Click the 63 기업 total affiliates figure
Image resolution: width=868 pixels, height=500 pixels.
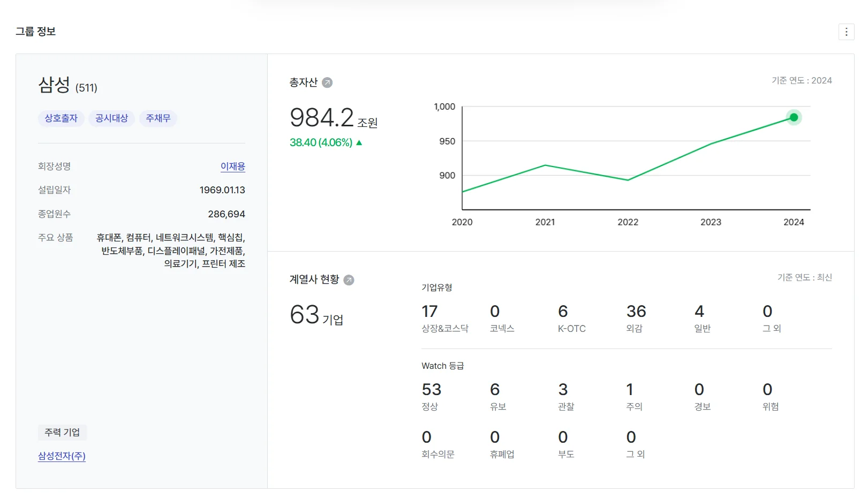click(305, 315)
